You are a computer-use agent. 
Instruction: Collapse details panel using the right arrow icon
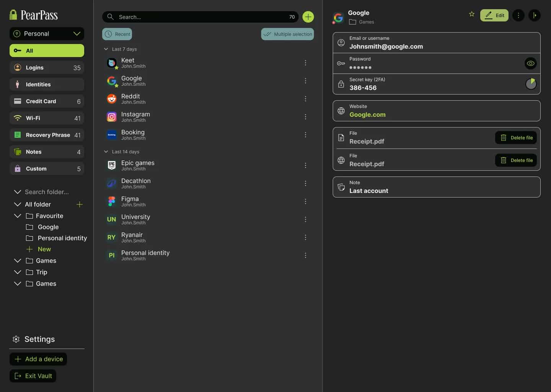(x=534, y=15)
